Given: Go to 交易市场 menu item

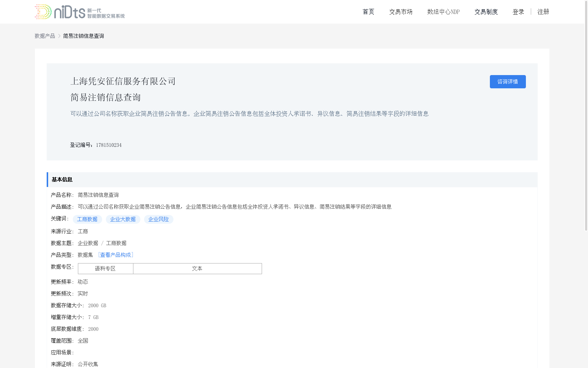Looking at the screenshot, I should pyautogui.click(x=401, y=12).
